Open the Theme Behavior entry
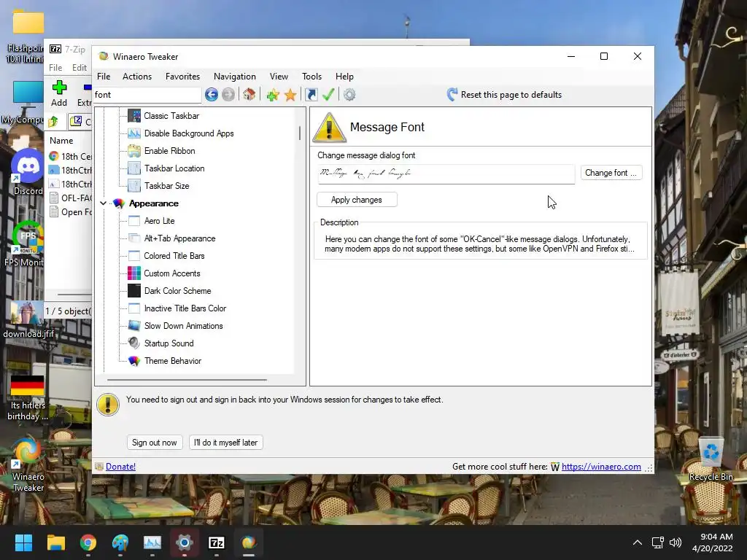Viewport: 747px width, 560px height. [172, 361]
